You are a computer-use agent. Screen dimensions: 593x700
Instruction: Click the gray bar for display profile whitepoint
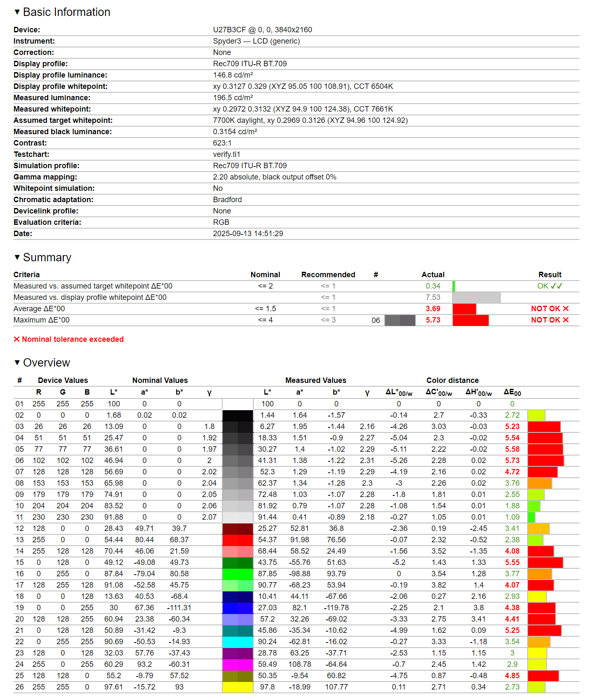[x=476, y=297]
